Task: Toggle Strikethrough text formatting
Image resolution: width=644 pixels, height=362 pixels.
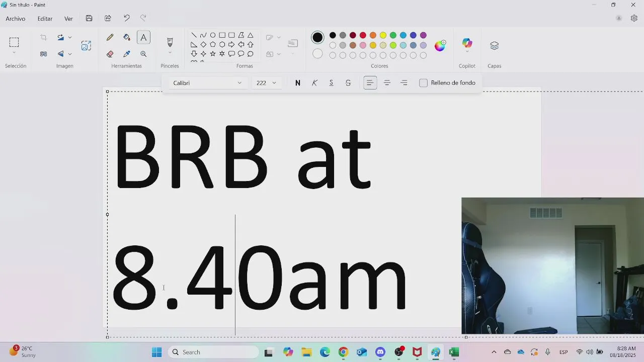Action: [348, 83]
